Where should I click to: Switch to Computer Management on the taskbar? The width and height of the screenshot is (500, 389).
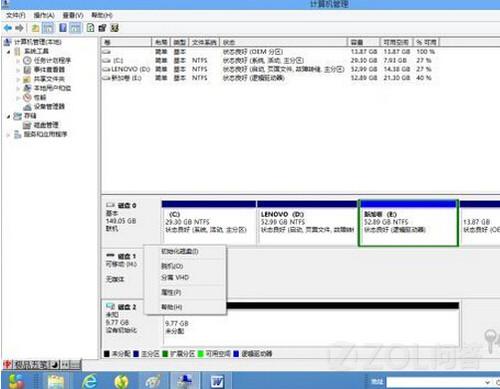click(185, 381)
